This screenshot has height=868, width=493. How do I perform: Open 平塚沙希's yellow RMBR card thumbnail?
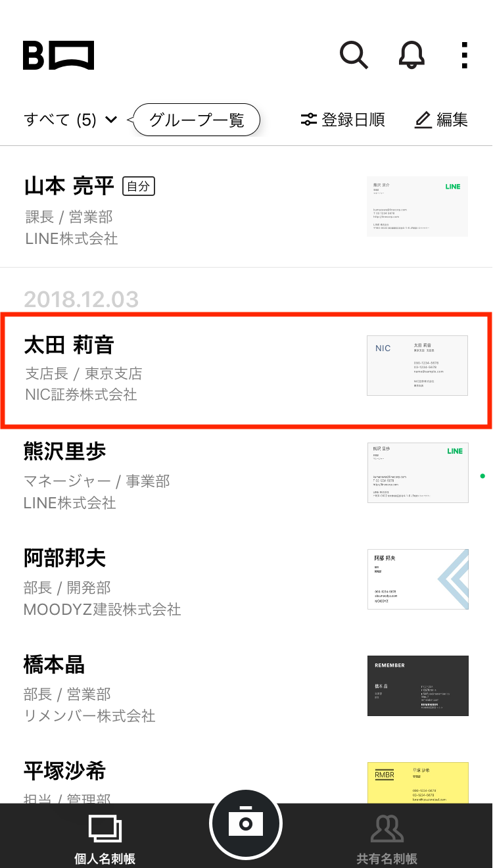point(418,783)
